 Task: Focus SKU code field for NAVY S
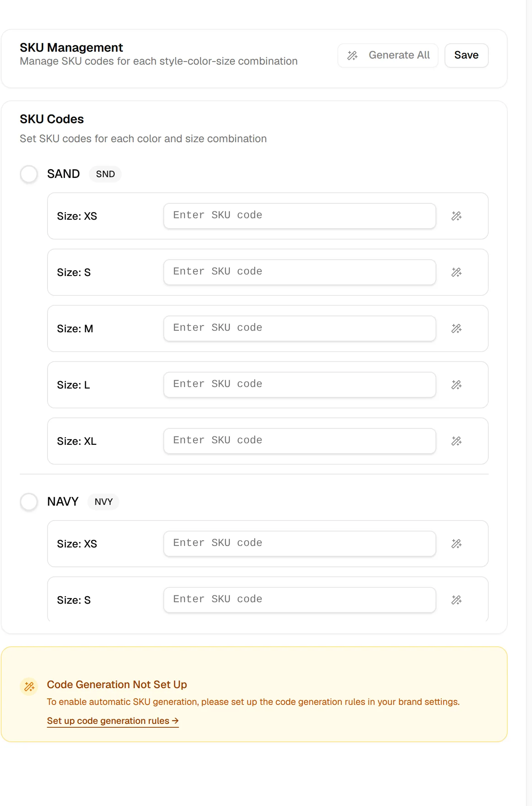pos(299,600)
